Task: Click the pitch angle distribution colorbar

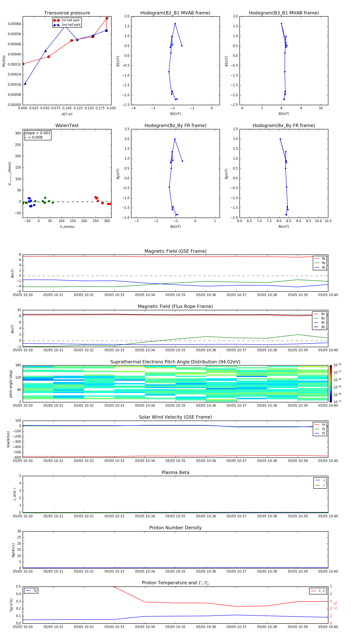Action: pos(331,384)
